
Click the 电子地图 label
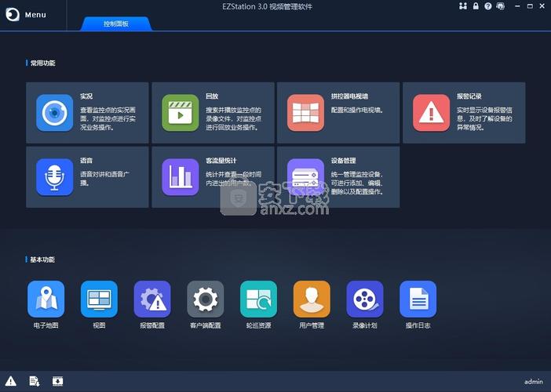click(46, 325)
